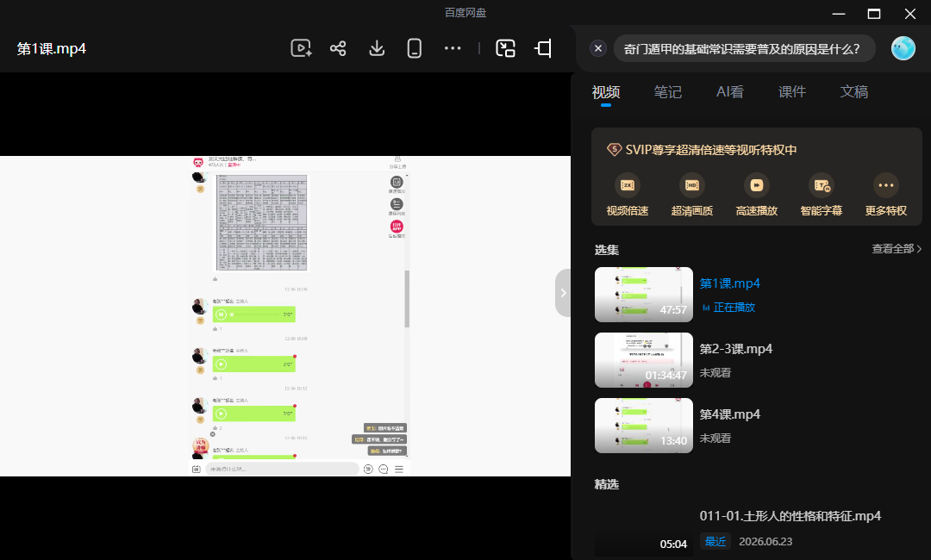This screenshot has height=560, width=931.
Task: Maximize the 百度网盘 window
Action: coord(874,13)
